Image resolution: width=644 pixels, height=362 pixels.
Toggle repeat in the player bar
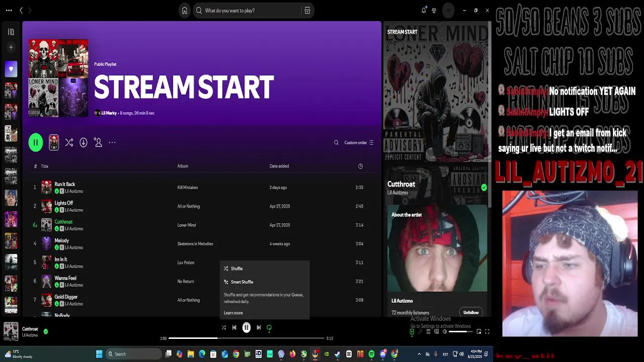point(269,328)
